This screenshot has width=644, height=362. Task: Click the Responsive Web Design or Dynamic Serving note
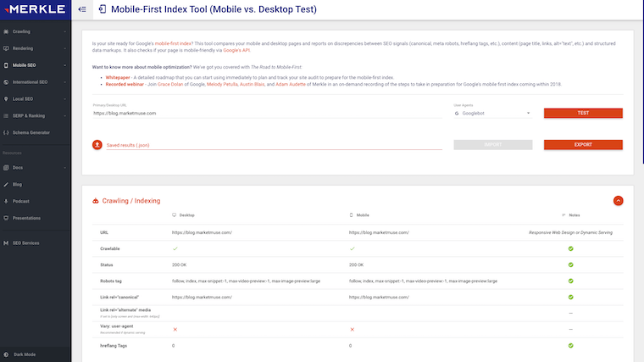pos(570,232)
